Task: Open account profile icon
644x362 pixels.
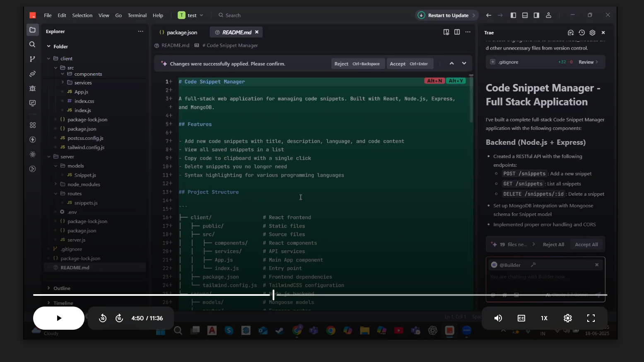Action: tap(548, 15)
